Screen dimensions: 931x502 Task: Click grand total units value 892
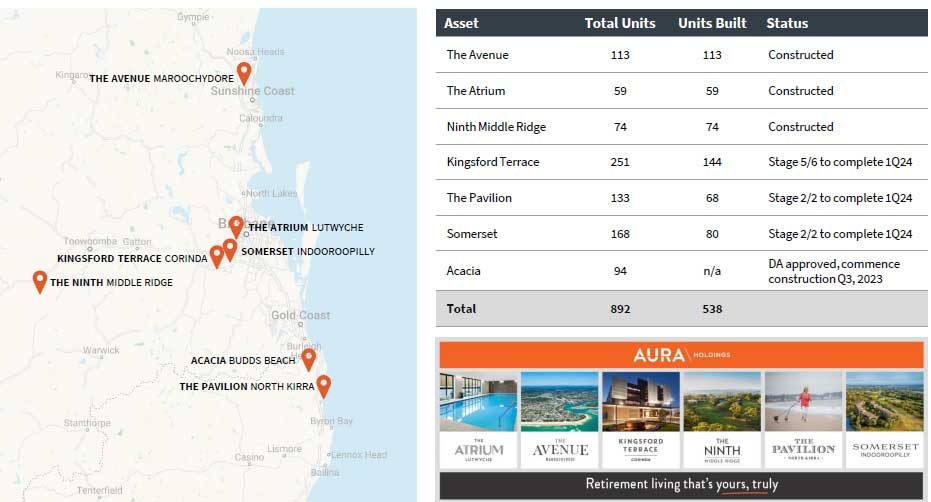620,309
